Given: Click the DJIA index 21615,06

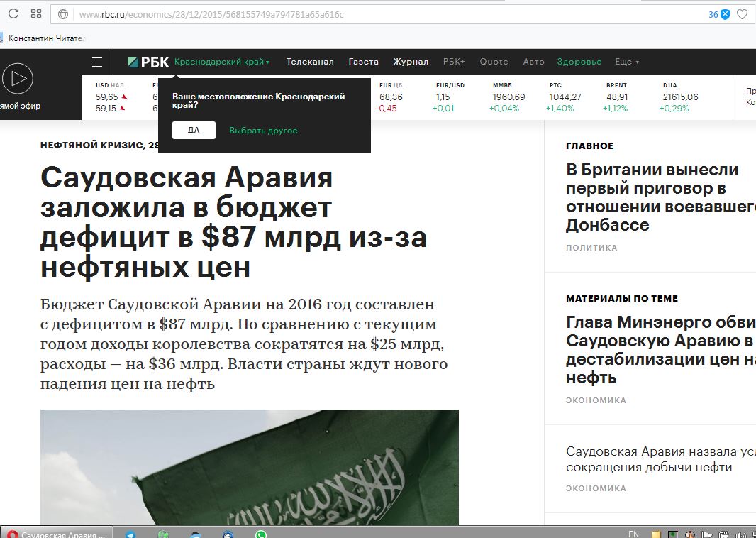Looking at the screenshot, I should [x=680, y=97].
